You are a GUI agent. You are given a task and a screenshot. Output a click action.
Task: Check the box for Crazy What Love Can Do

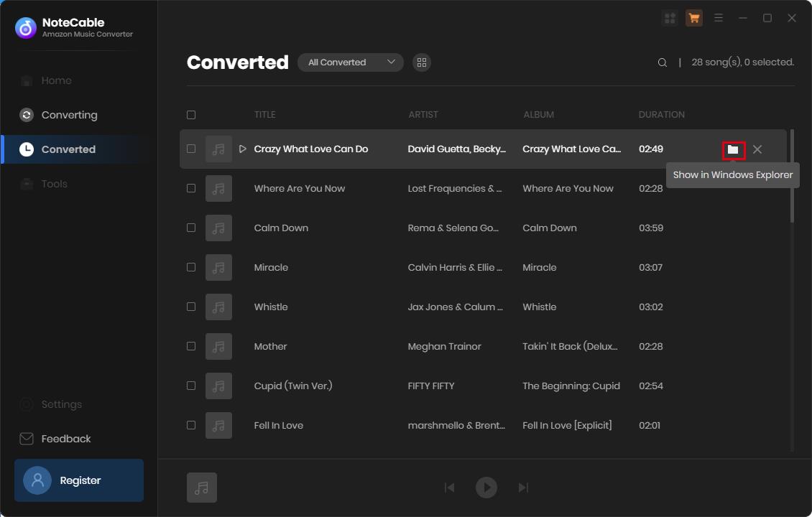[x=191, y=149]
